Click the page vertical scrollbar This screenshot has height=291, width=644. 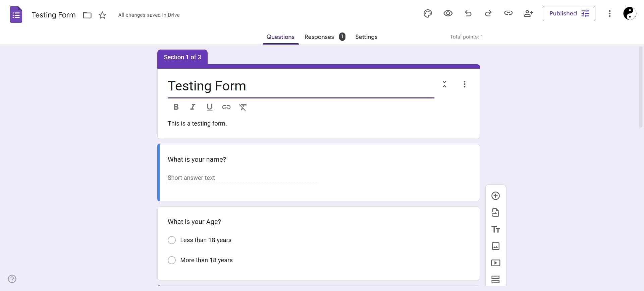pos(640,87)
